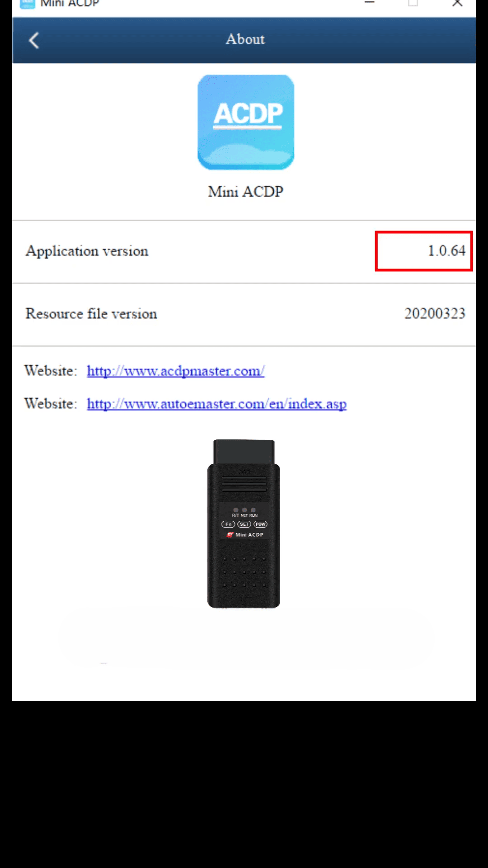The image size is (488, 868).
Task: Click the Fn button on device picture
Action: (x=228, y=524)
